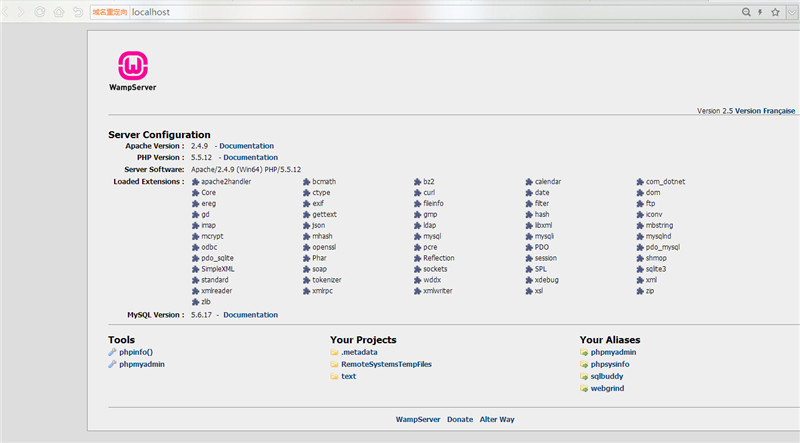Click alias icon beside sqlbuddy

click(x=584, y=376)
